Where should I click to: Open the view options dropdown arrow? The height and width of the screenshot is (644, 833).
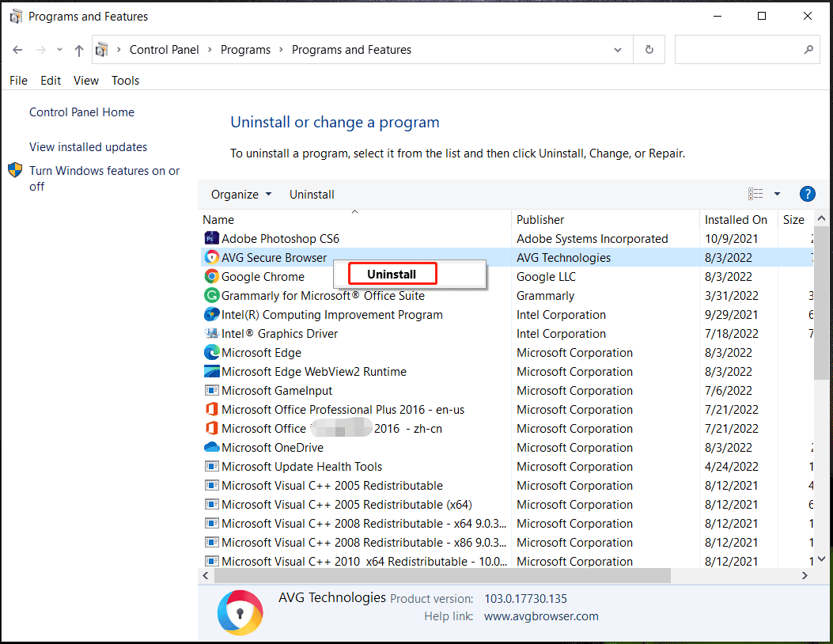click(x=777, y=194)
